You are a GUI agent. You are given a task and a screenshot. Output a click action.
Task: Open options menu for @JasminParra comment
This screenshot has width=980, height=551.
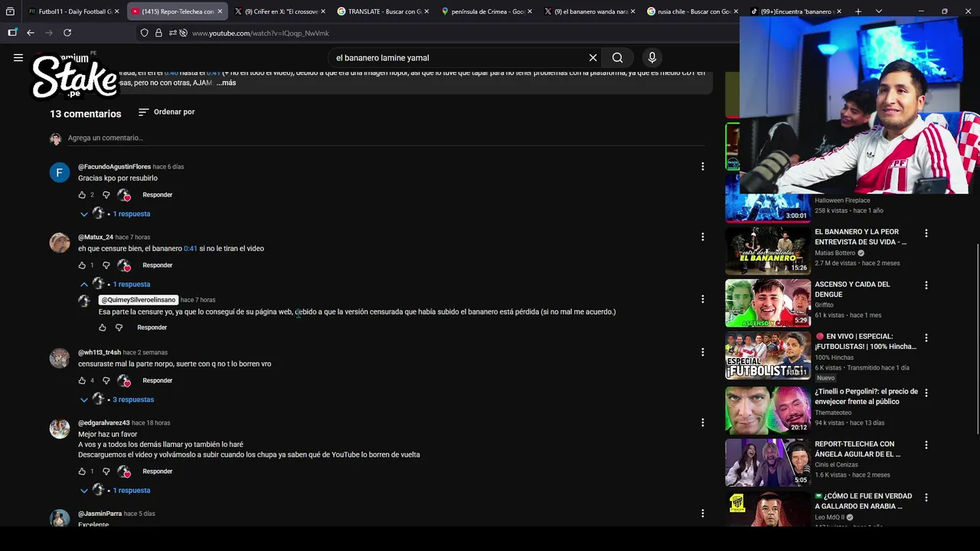[x=702, y=514]
